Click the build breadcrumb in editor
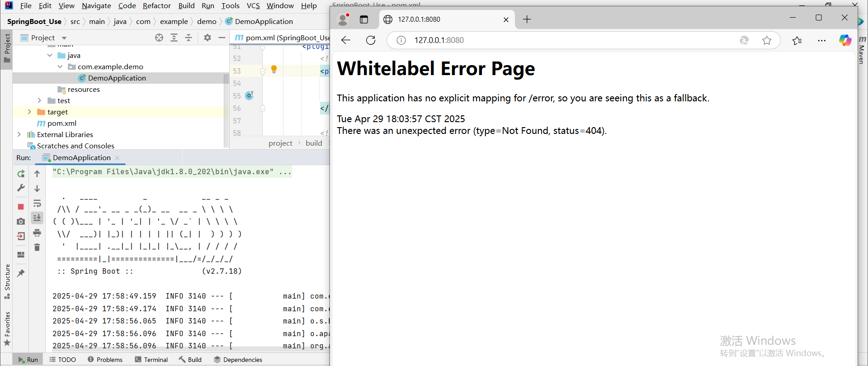The width and height of the screenshot is (868, 366). click(314, 143)
